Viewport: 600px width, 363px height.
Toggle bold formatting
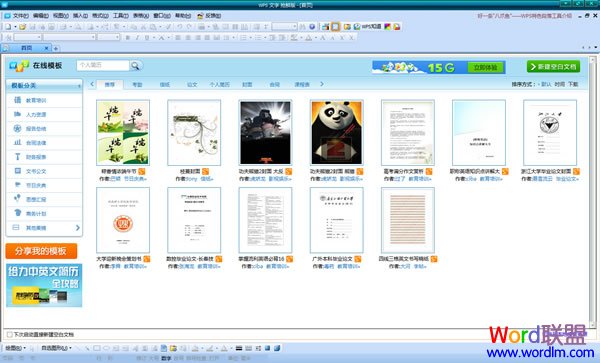pyautogui.click(x=128, y=37)
